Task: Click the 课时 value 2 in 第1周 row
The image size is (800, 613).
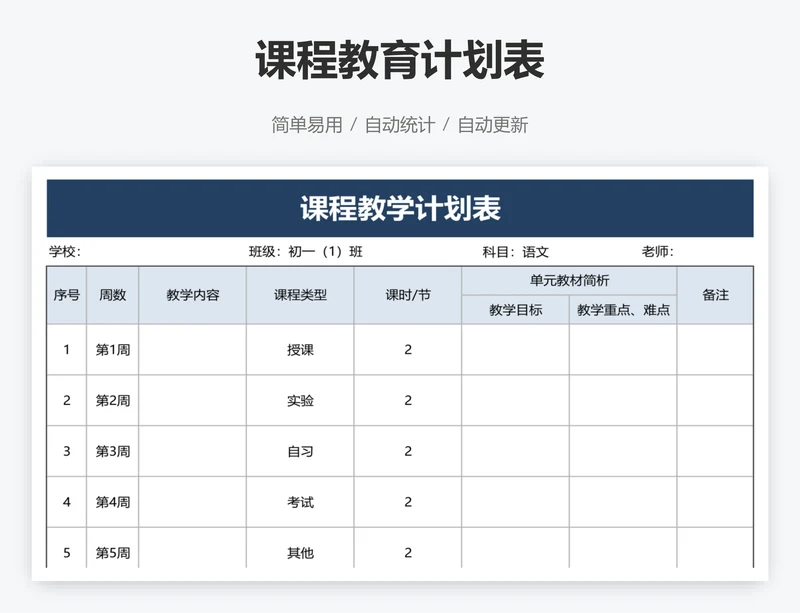Action: click(408, 350)
